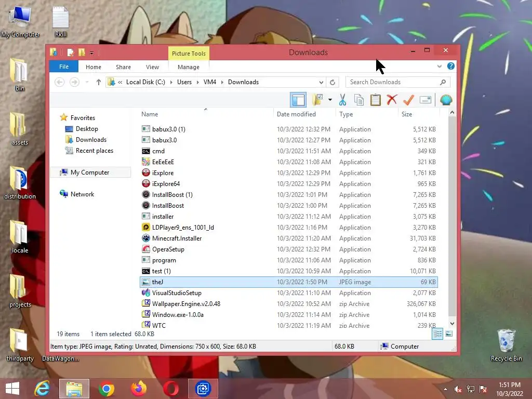532x399 pixels.
Task: Open the Manage ribbon tab
Action: point(188,67)
